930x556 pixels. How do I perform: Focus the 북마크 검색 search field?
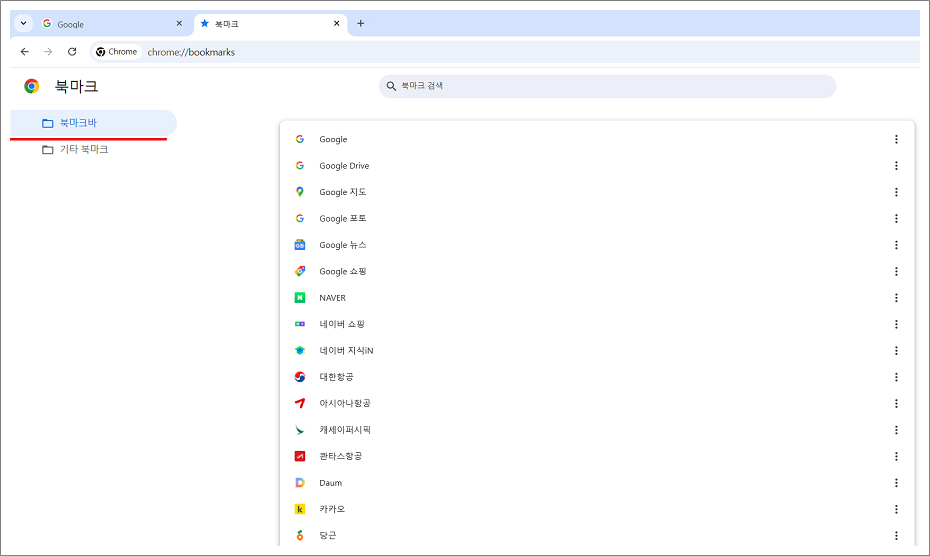coord(607,86)
